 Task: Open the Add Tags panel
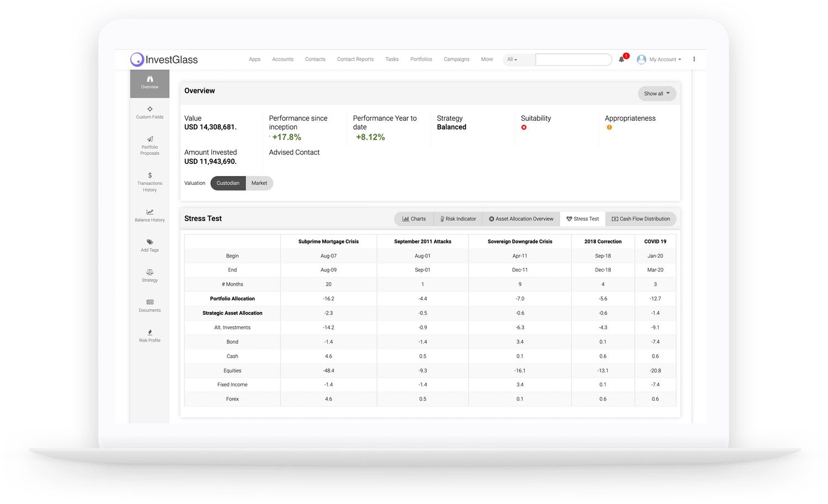149,246
